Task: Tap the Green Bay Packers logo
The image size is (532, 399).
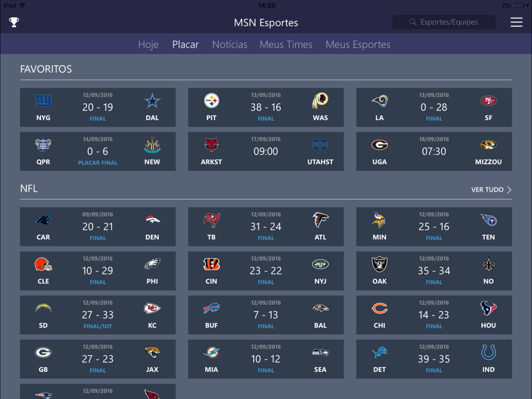Action: (43, 353)
